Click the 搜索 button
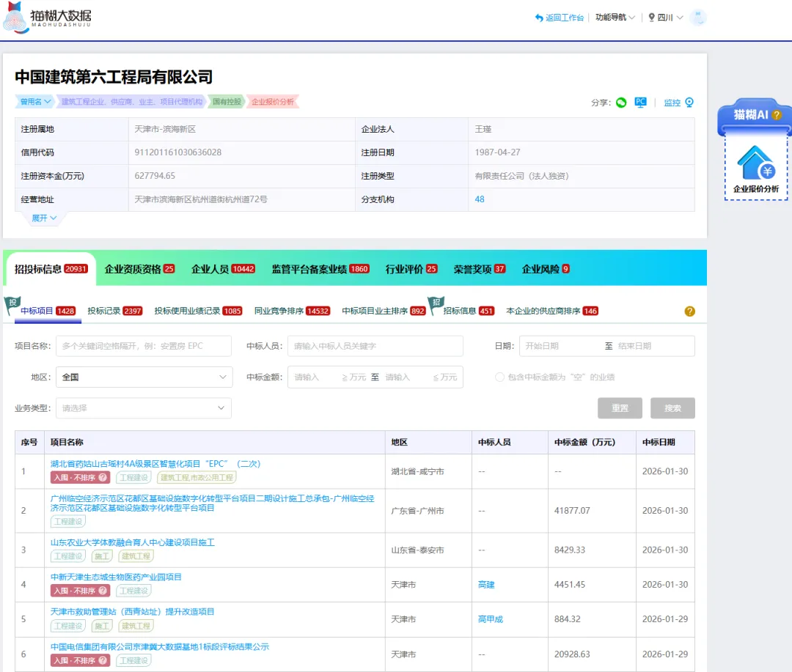The image size is (792, 672). 672,408
